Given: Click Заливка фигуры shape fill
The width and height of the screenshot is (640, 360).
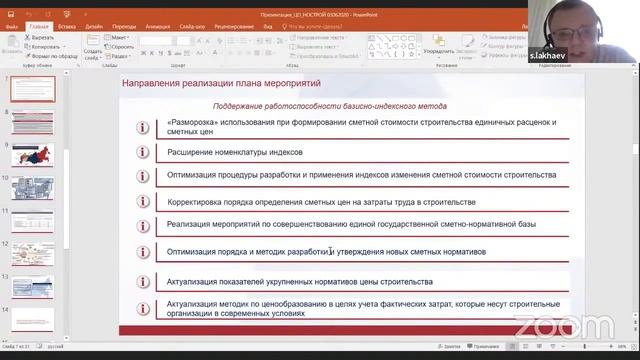Looking at the screenshot, I should (504, 38).
